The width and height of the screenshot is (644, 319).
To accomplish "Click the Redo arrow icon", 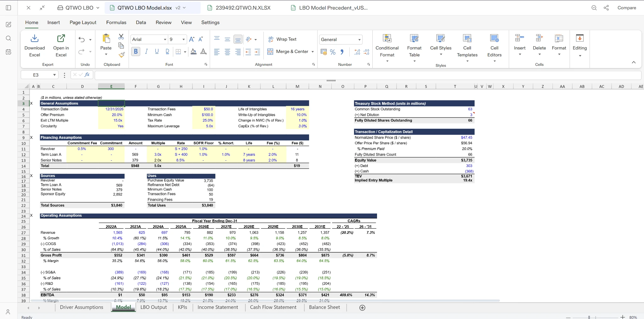I will point(81,51).
